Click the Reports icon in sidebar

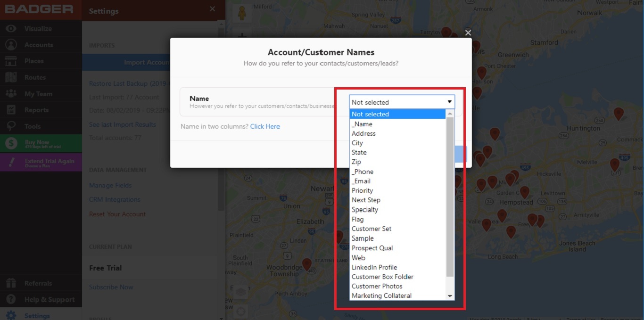pos(11,110)
